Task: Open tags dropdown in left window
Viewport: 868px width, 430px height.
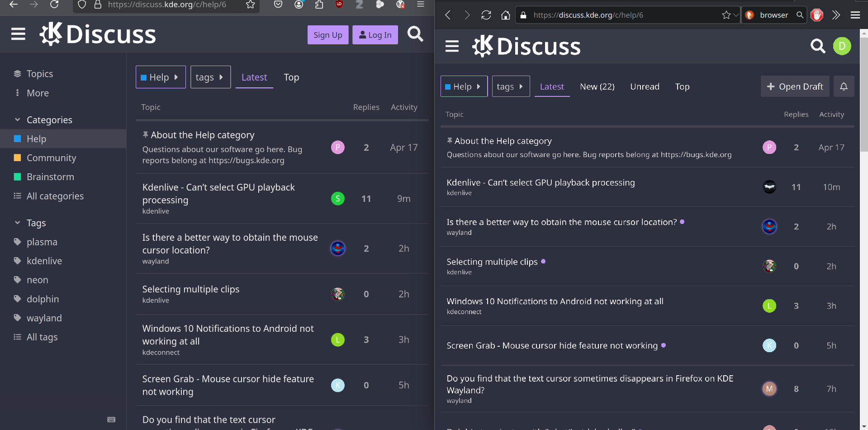Action: (210, 77)
